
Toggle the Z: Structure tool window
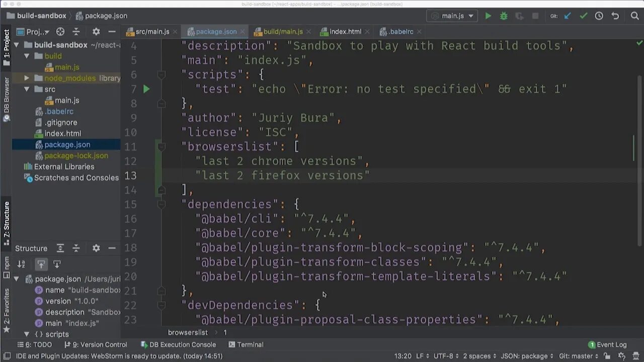click(7, 223)
